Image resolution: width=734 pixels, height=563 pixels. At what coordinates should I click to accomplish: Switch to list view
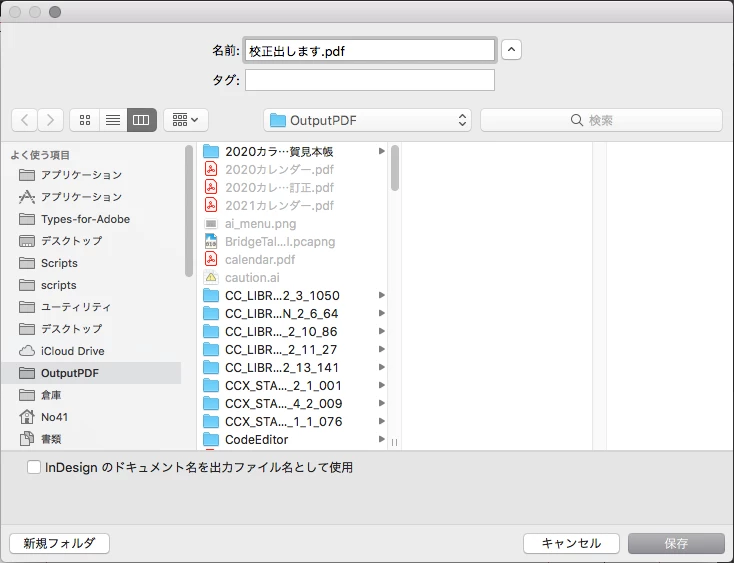click(113, 120)
